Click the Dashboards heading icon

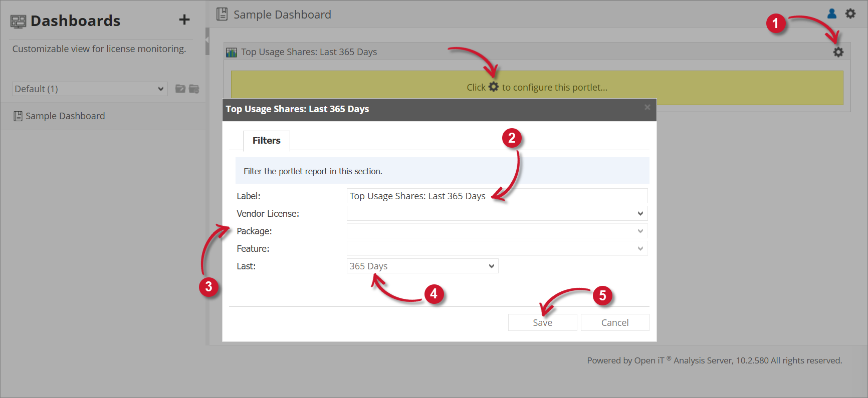(18, 21)
